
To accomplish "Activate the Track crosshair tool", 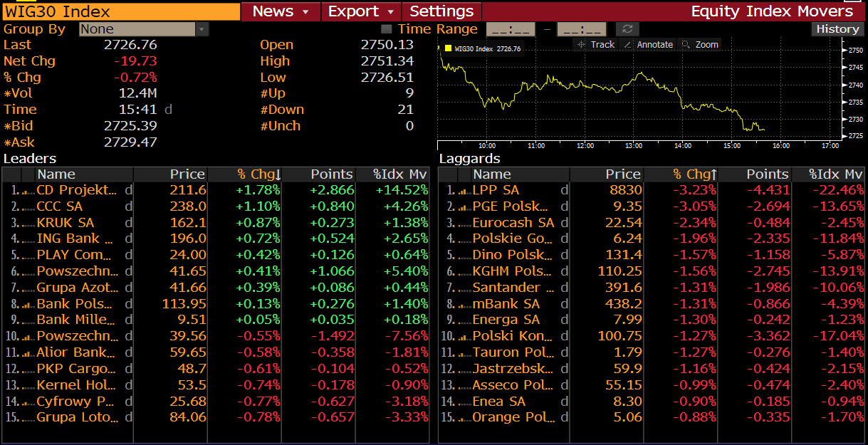I will coord(595,44).
